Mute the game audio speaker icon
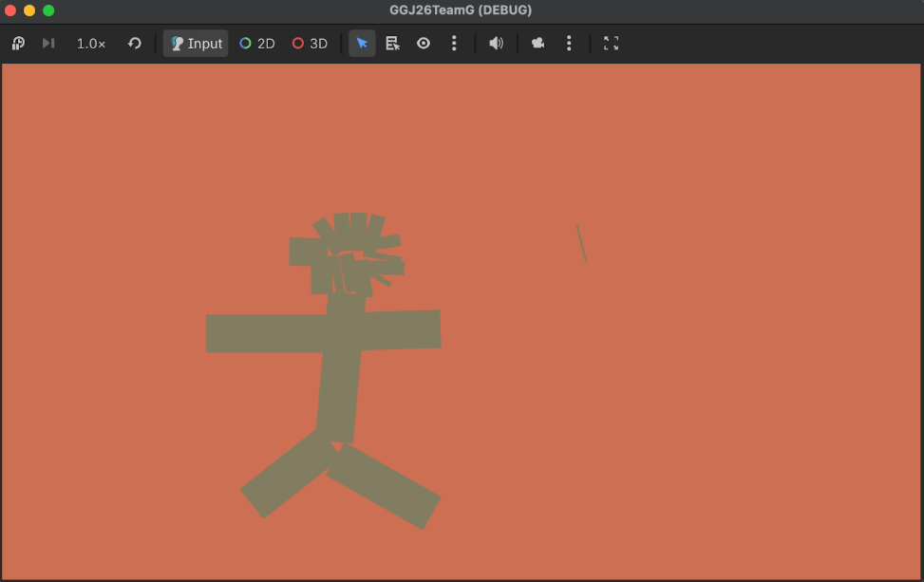 tap(496, 44)
